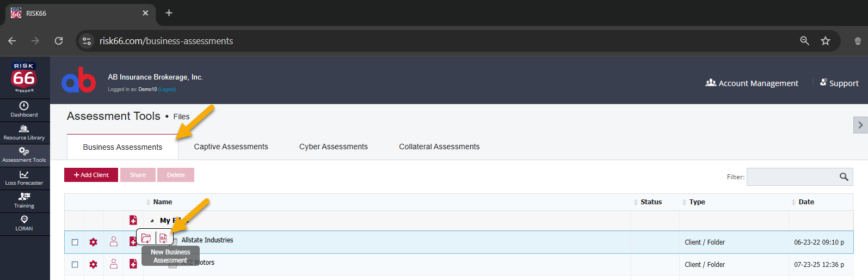This screenshot has width=868, height=280.
Task: Sort the table by Date column
Action: click(x=806, y=202)
